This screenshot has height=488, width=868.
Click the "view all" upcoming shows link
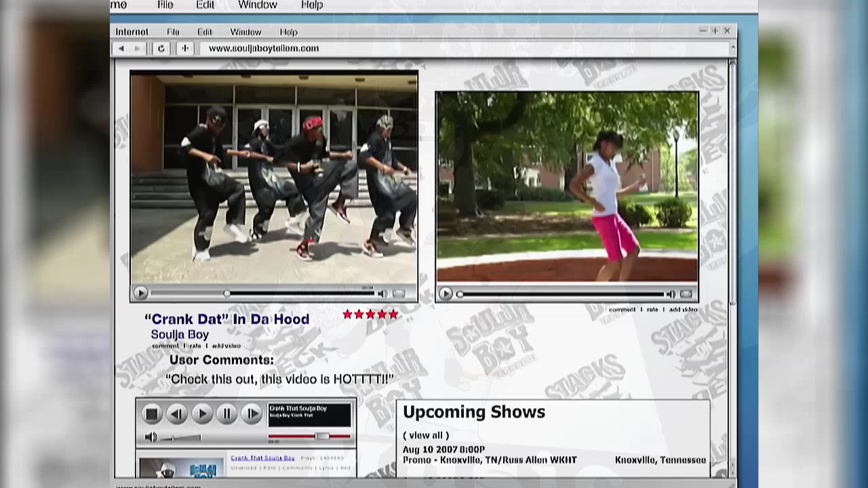pyautogui.click(x=426, y=435)
